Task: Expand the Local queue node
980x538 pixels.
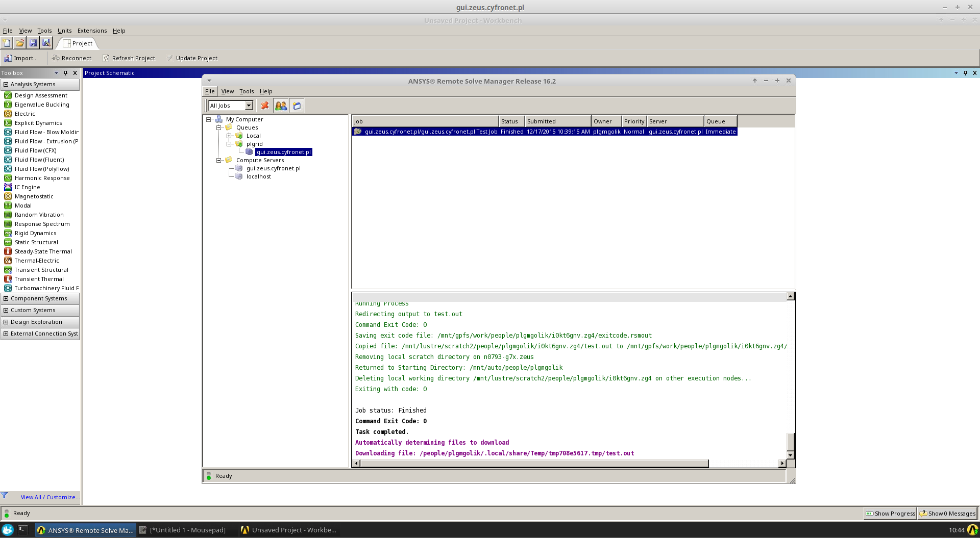Action: [229, 136]
